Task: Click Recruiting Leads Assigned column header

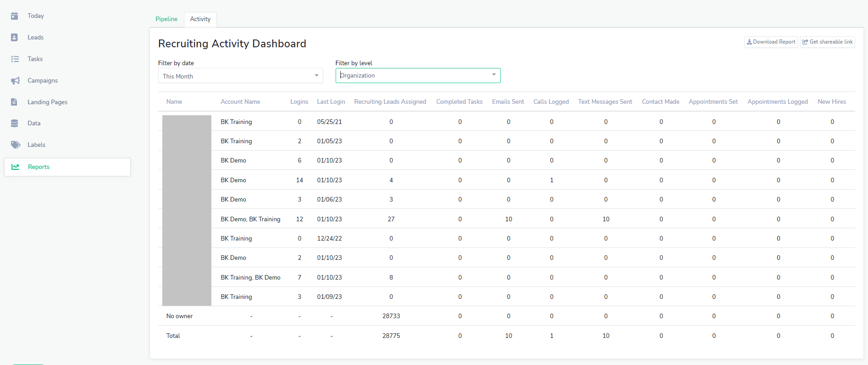Action: point(390,102)
